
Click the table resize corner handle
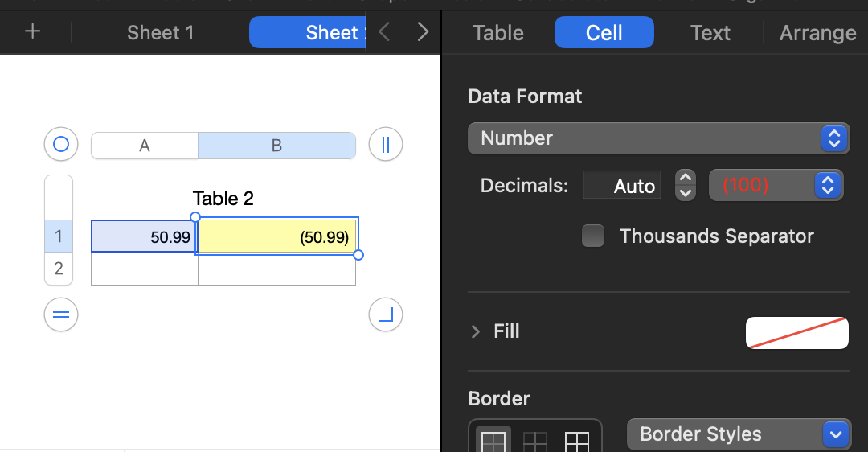click(385, 314)
